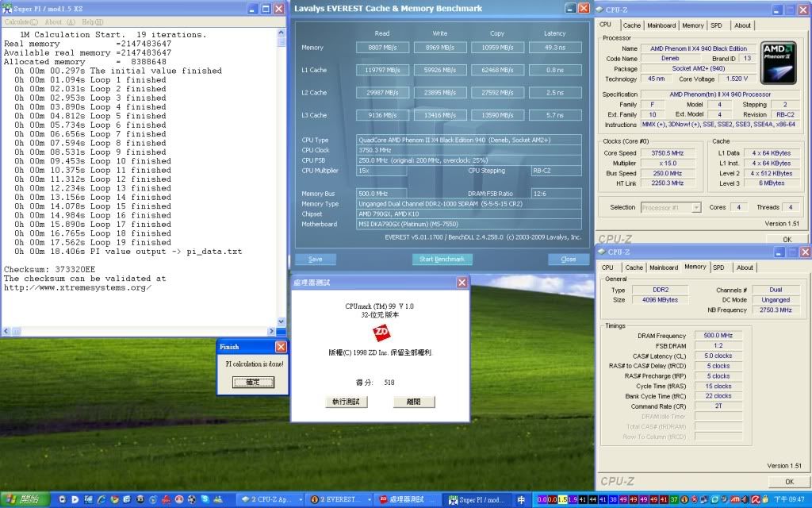Image resolution: width=812 pixels, height=508 pixels.
Task: Click the volume speaker icon in system tray
Action: click(x=745, y=500)
